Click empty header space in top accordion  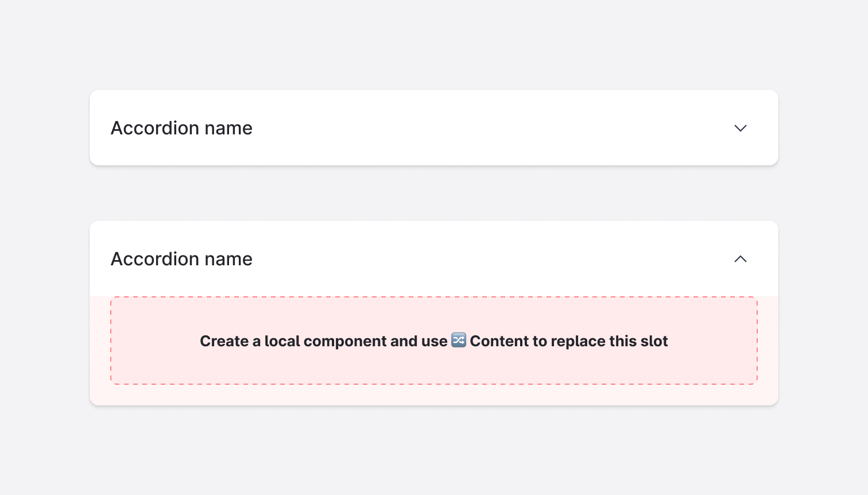488,128
